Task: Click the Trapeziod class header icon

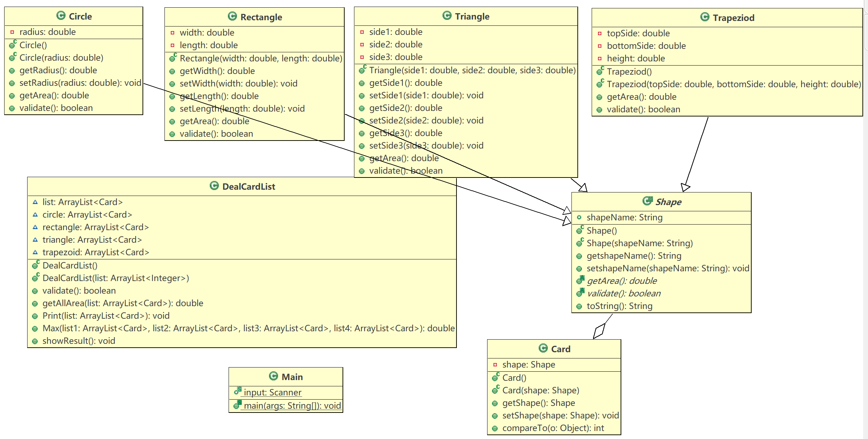Action: pyautogui.click(x=705, y=17)
